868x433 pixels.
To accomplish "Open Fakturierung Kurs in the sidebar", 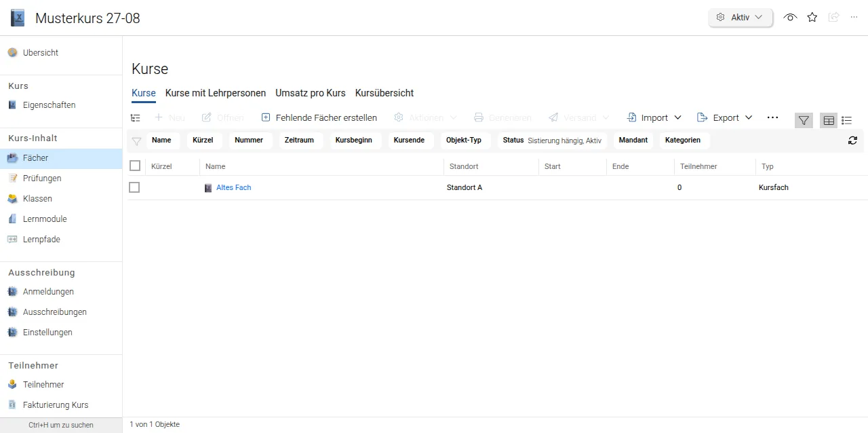I will pos(61,405).
